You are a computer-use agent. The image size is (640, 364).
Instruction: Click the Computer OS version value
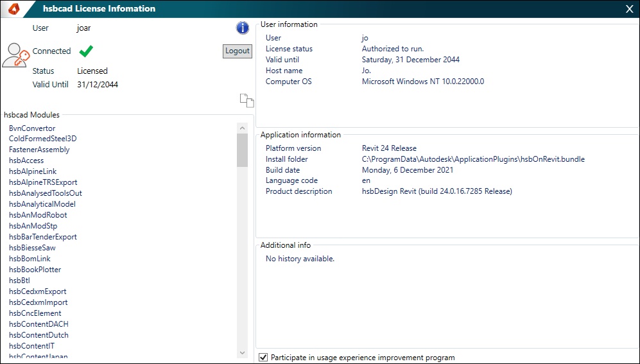pyautogui.click(x=423, y=82)
